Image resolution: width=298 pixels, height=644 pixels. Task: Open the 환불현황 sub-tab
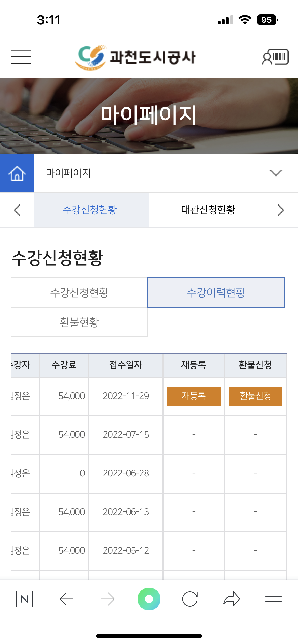pos(79,322)
